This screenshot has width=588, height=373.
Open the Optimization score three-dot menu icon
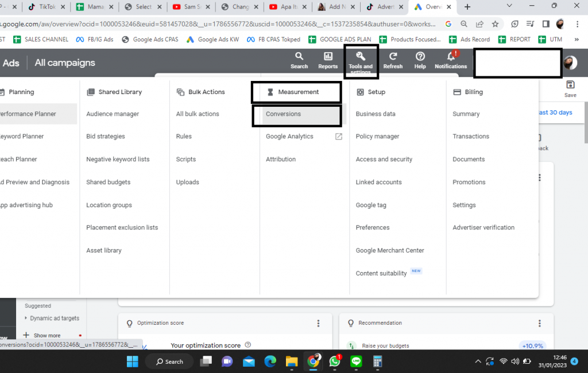pos(318,323)
